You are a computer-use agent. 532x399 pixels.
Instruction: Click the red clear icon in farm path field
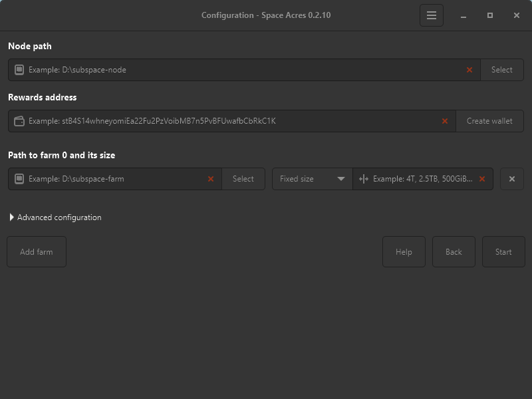(211, 179)
